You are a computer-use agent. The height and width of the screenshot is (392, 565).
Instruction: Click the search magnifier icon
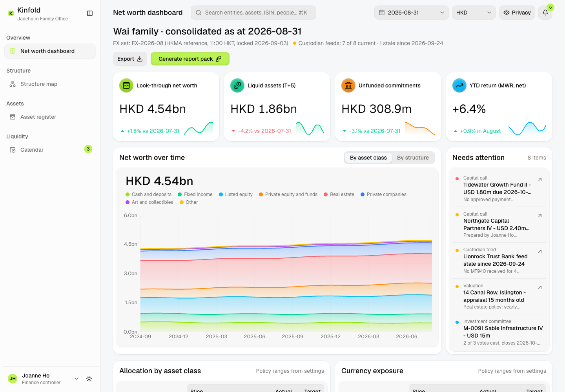[x=199, y=13]
